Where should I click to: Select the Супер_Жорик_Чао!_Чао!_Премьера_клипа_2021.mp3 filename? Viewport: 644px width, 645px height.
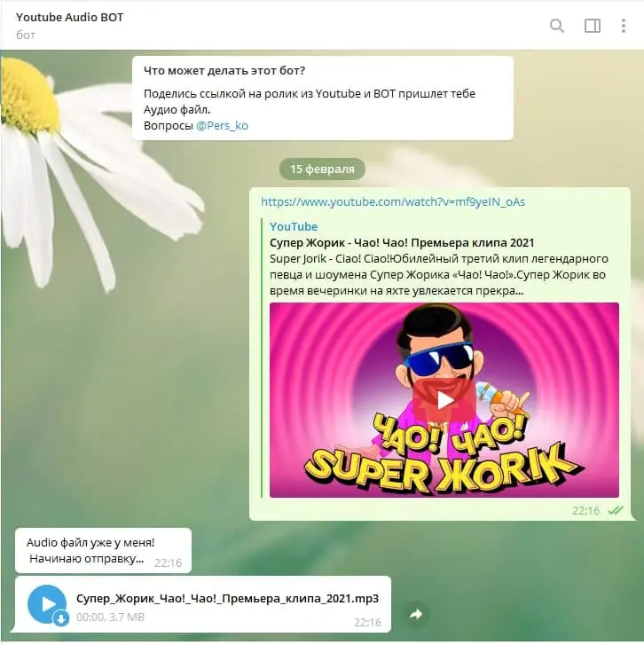[227, 598]
